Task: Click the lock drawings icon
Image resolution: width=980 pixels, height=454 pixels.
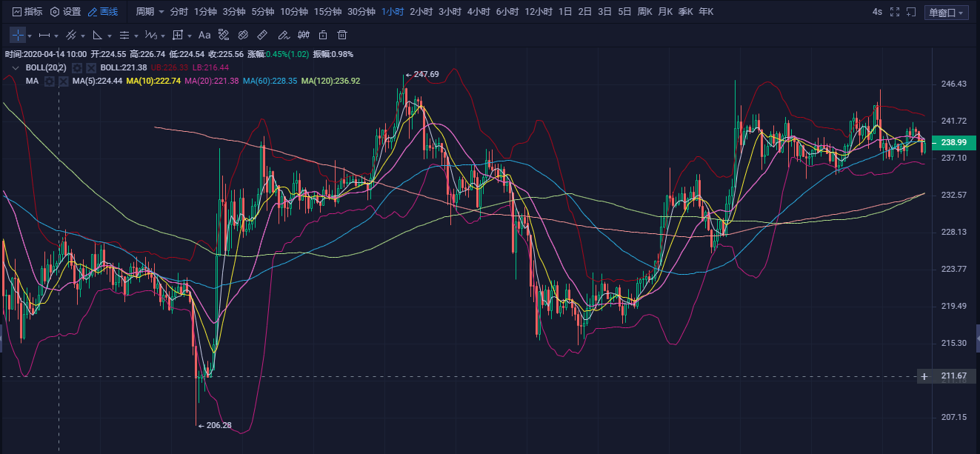Action: coord(322,35)
